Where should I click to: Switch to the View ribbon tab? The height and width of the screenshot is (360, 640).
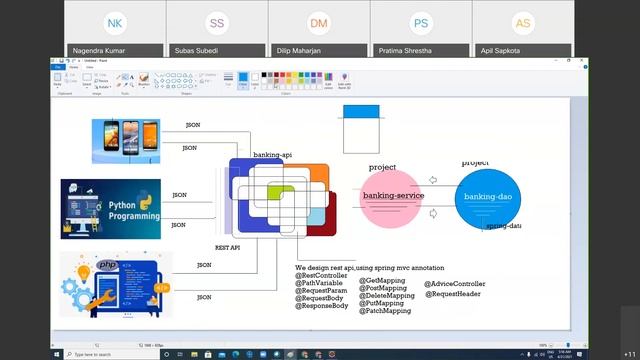[90, 67]
